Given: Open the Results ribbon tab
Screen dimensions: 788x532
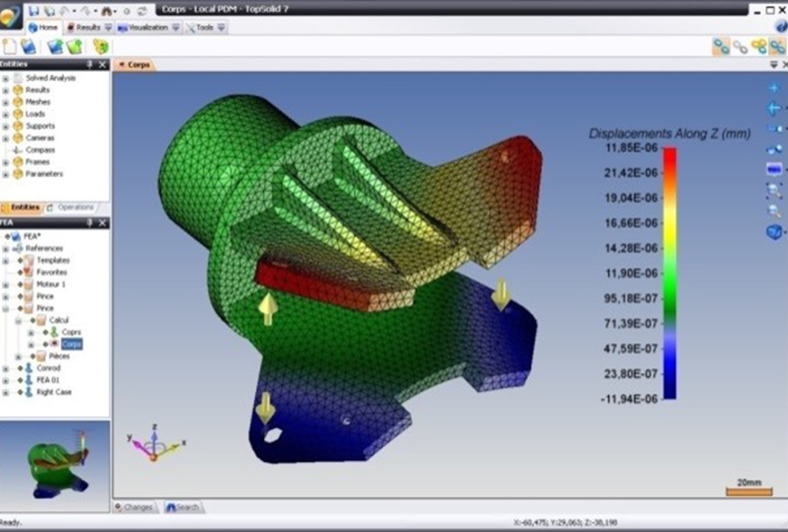Looking at the screenshot, I should coord(84,27).
